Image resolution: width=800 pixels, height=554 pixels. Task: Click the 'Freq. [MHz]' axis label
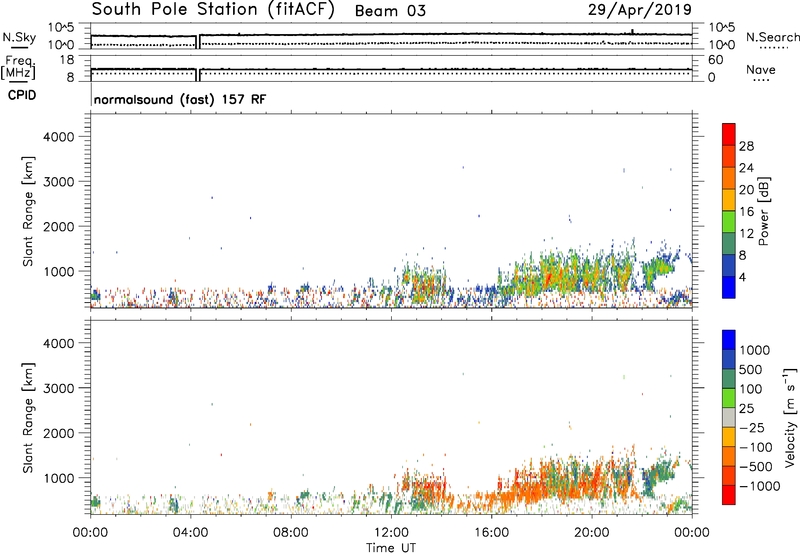point(19,67)
